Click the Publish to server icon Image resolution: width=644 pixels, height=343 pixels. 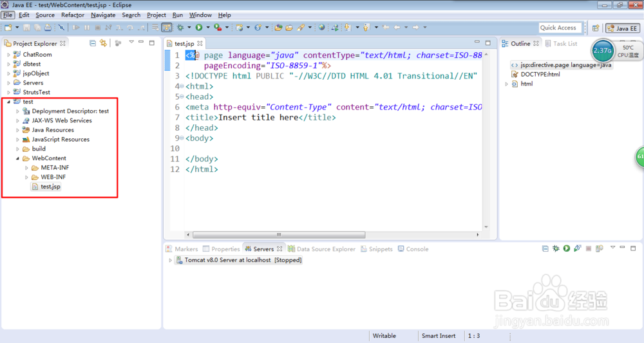599,248
